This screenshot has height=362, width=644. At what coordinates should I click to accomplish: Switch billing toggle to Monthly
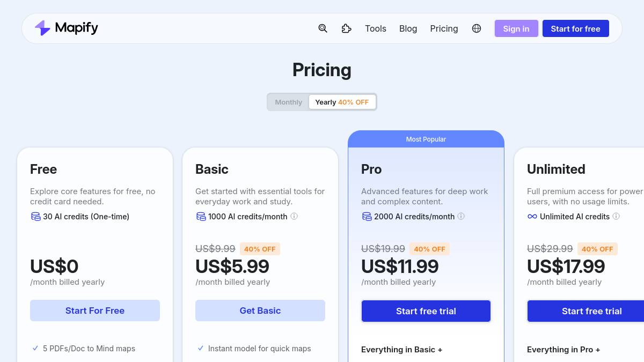(289, 102)
